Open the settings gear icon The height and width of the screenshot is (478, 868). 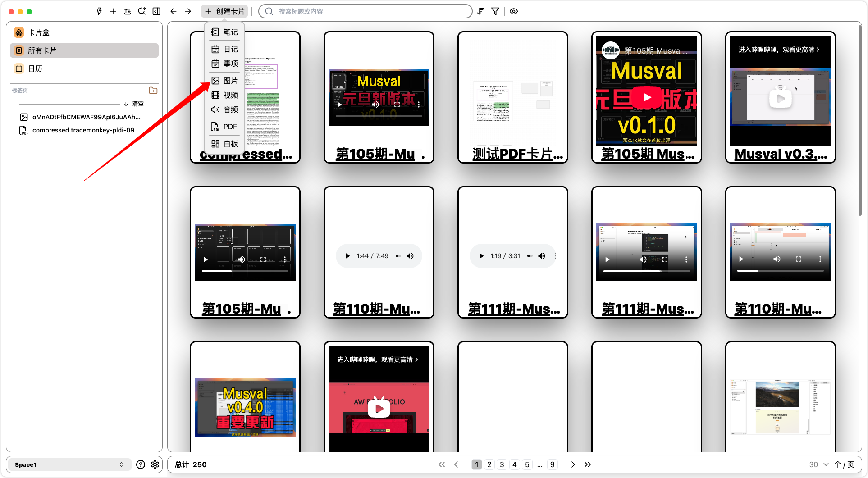tap(155, 464)
